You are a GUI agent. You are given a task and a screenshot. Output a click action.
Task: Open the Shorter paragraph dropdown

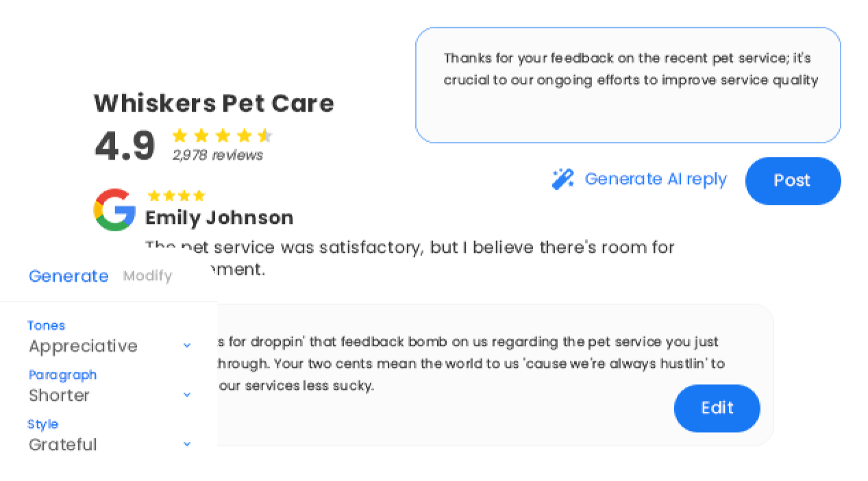click(x=110, y=395)
